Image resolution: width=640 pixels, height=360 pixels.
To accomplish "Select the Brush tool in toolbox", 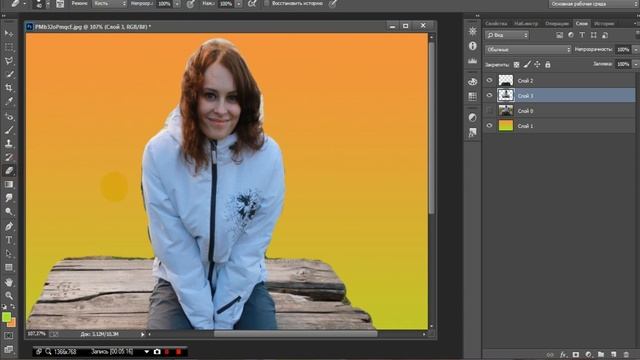I will pos(9,130).
